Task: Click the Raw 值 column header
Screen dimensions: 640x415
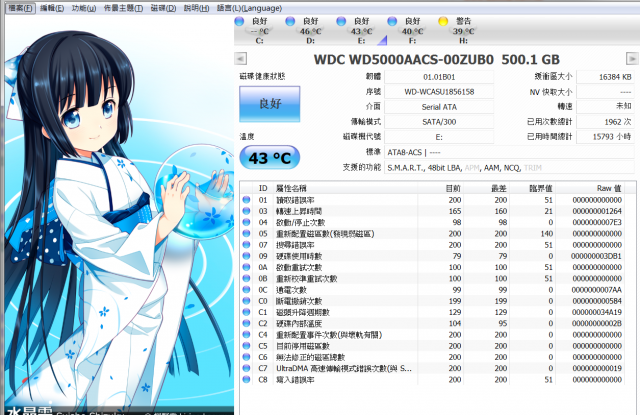Action: 589,188
